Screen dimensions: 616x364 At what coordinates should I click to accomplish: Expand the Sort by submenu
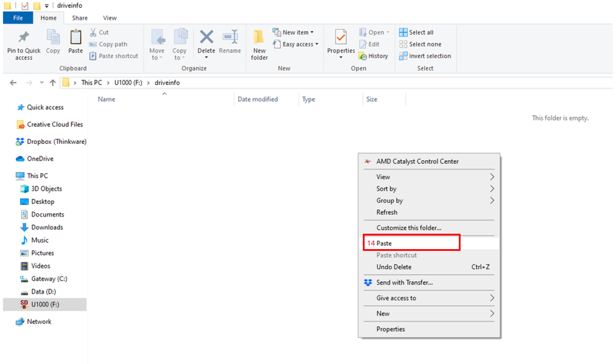tap(429, 189)
